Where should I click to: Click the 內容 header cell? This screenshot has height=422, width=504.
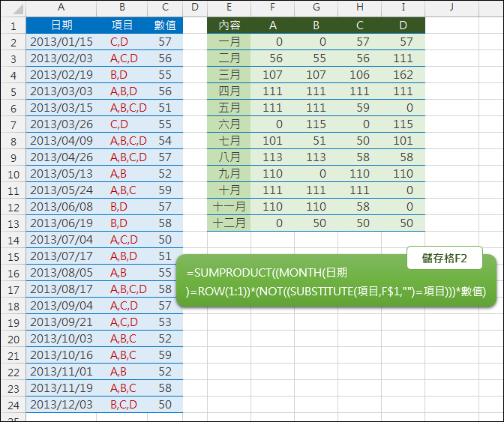point(229,25)
